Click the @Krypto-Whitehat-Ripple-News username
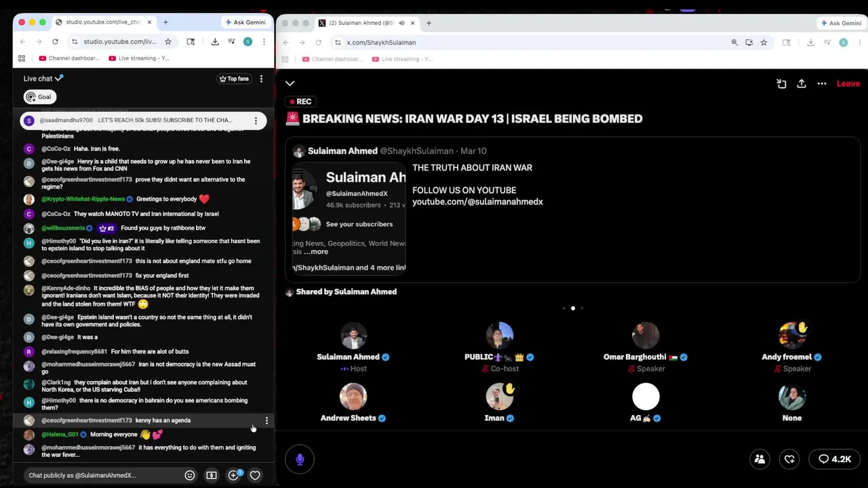Viewport: 868px width, 488px height. click(83, 199)
